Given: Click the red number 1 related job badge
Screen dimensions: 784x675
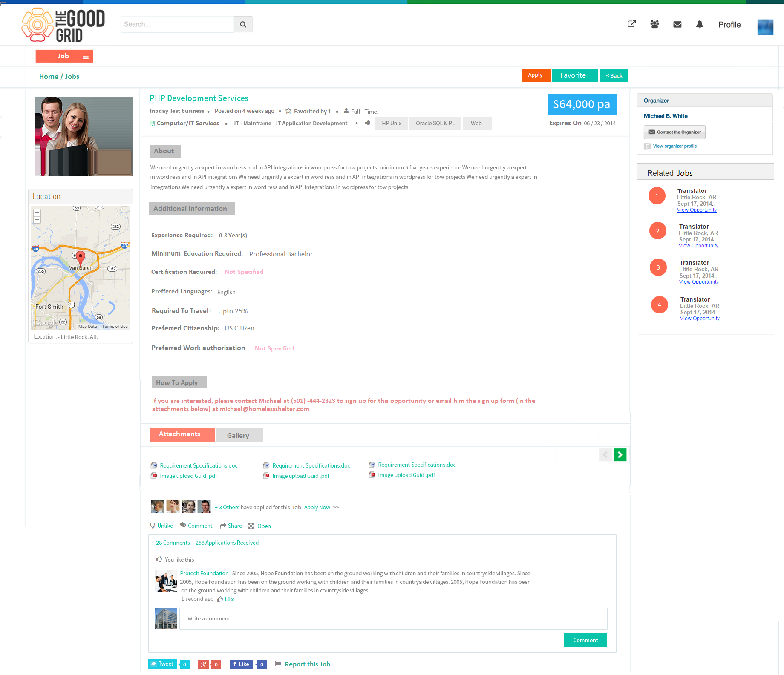Looking at the screenshot, I should (657, 196).
